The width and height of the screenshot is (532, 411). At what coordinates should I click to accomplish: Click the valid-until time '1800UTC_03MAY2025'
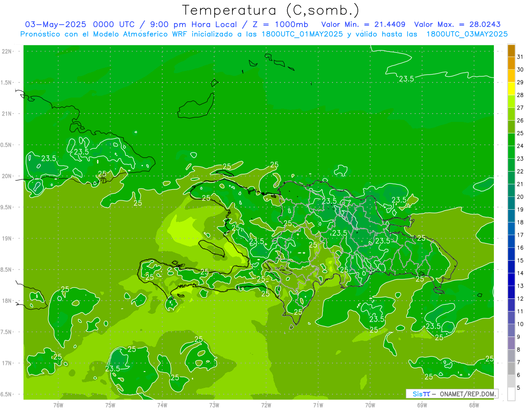point(467,34)
